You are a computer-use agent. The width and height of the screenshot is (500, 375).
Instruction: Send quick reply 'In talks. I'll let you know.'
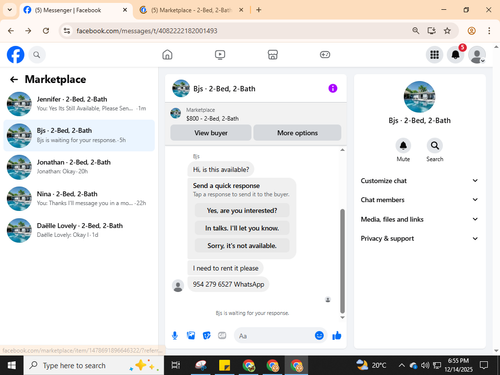[x=242, y=228]
